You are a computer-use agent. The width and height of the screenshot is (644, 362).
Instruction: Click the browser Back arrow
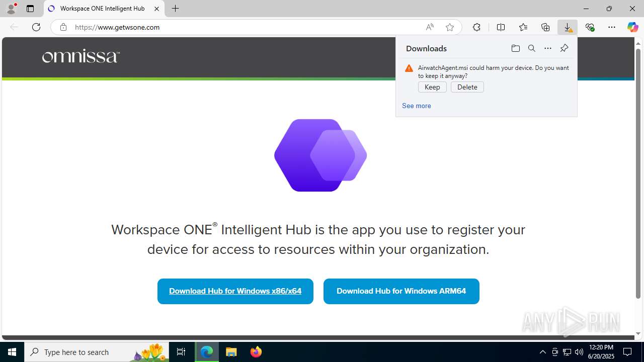[14, 27]
